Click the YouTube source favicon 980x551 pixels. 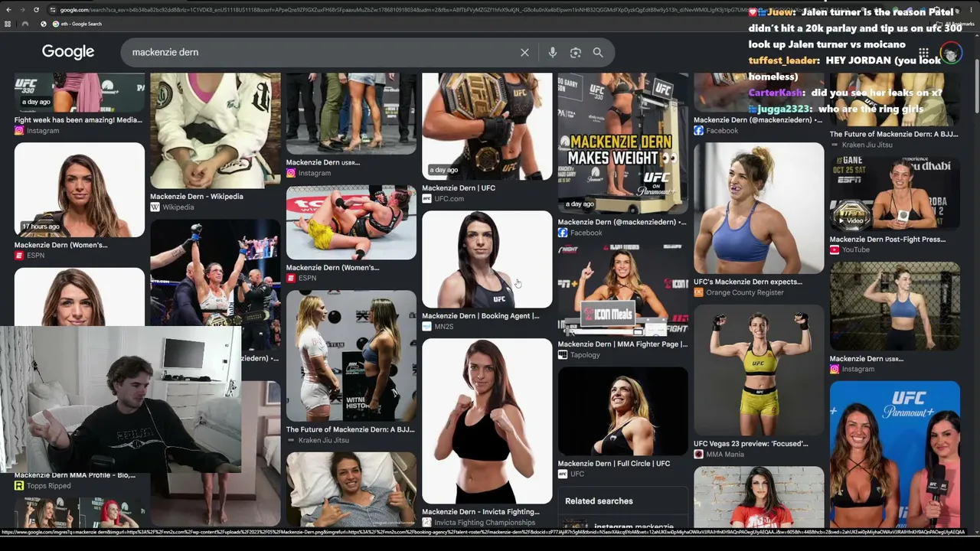835,250
